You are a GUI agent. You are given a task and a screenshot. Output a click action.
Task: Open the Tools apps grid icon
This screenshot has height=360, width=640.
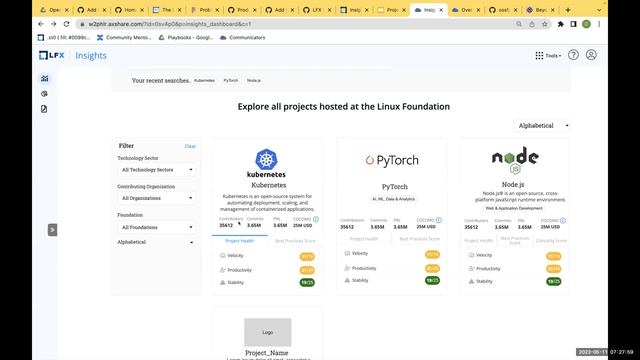539,56
